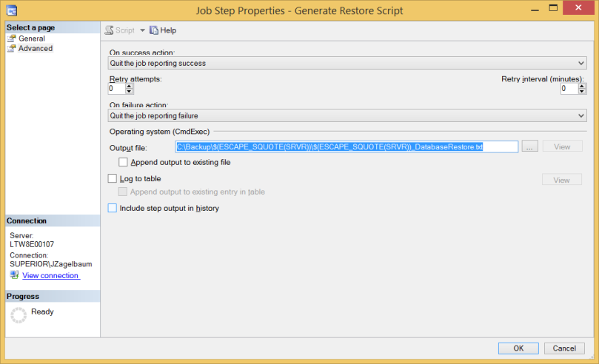
Task: Dismiss dialog with Cancel button
Action: pyautogui.click(x=564, y=348)
